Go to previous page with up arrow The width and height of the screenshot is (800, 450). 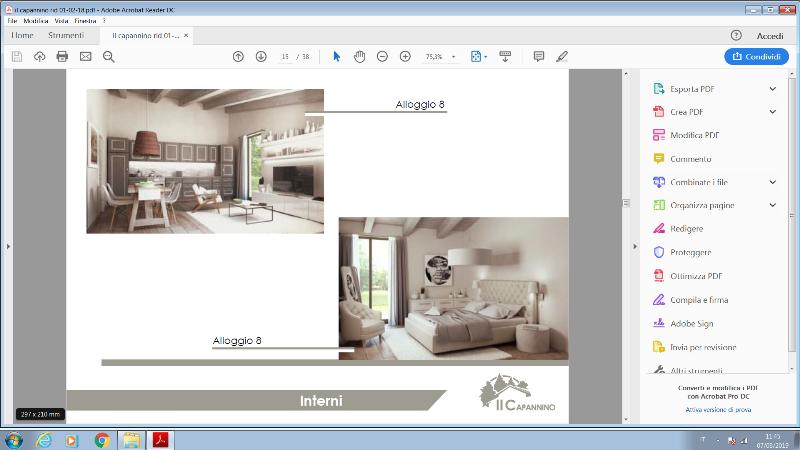pyautogui.click(x=238, y=57)
